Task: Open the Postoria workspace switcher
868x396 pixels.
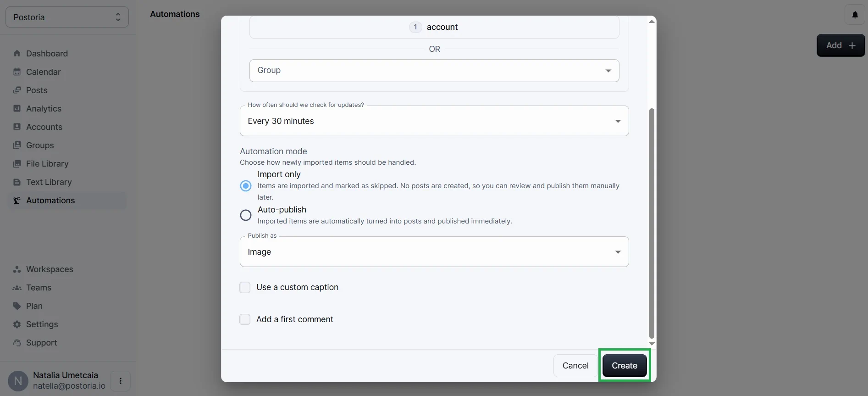Action: pyautogui.click(x=67, y=17)
